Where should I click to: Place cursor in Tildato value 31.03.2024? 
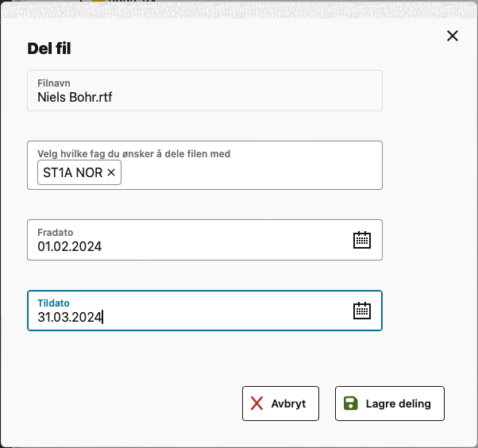tap(70, 317)
